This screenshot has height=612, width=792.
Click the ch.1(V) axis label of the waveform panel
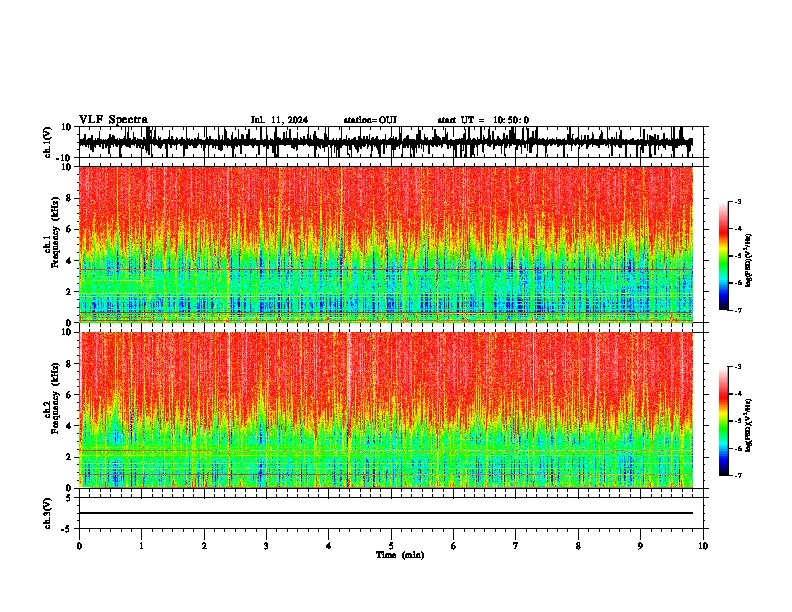48,142
